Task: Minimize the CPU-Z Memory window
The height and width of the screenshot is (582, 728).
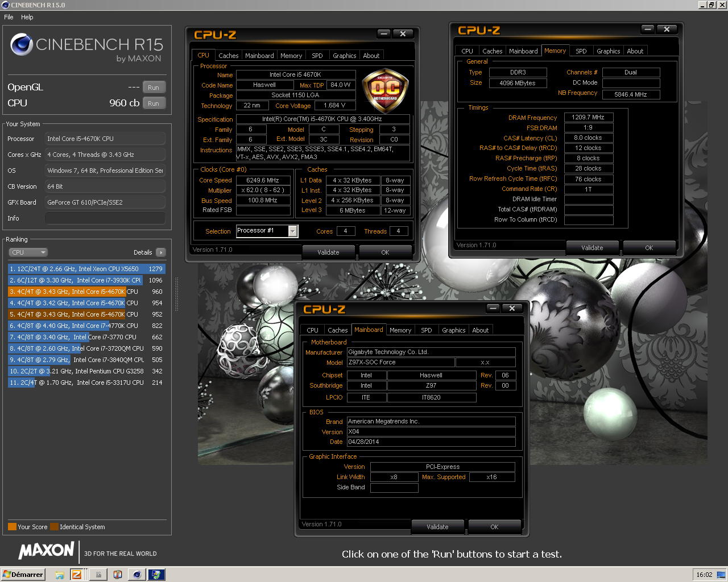Action: (648, 29)
